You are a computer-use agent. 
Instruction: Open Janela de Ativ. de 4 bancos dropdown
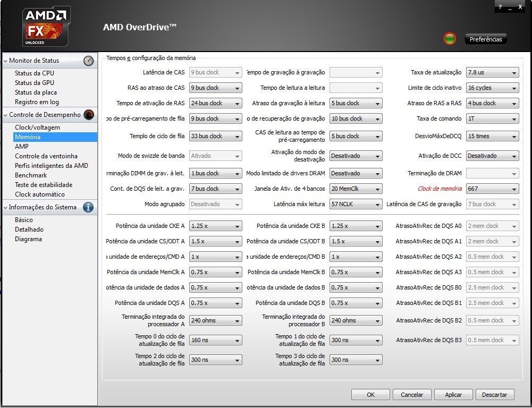click(356, 189)
